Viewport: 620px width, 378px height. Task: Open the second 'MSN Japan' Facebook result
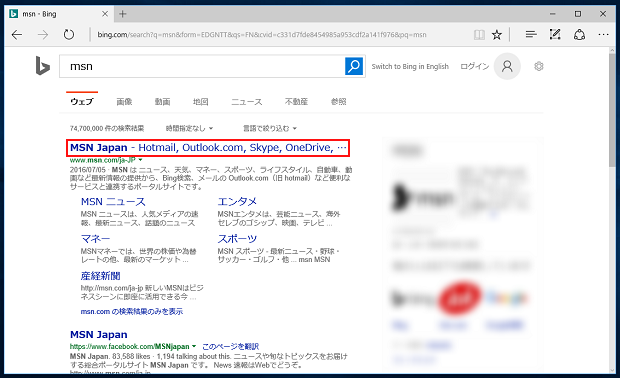click(x=98, y=335)
